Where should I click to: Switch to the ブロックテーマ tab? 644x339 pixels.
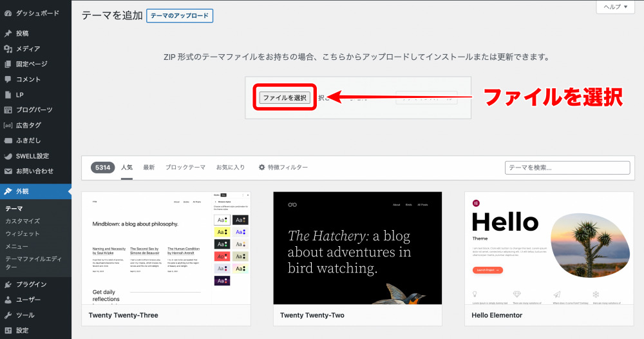tap(185, 168)
